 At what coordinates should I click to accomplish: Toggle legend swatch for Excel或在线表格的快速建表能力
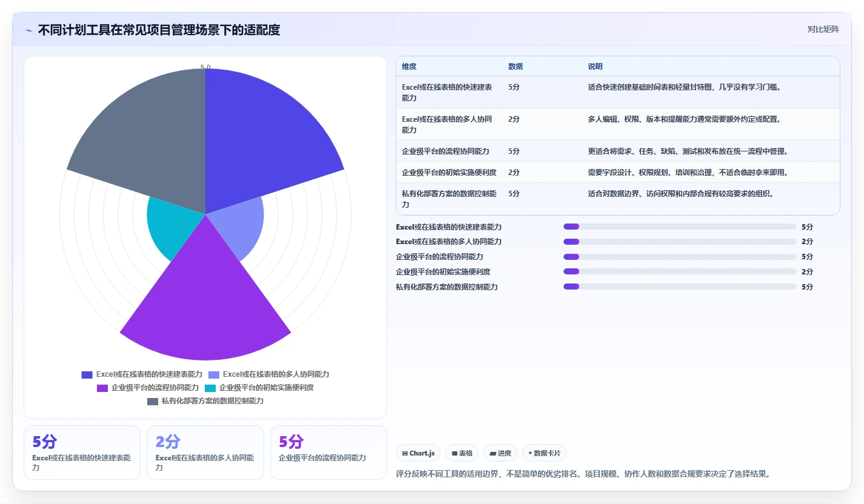[x=87, y=374]
